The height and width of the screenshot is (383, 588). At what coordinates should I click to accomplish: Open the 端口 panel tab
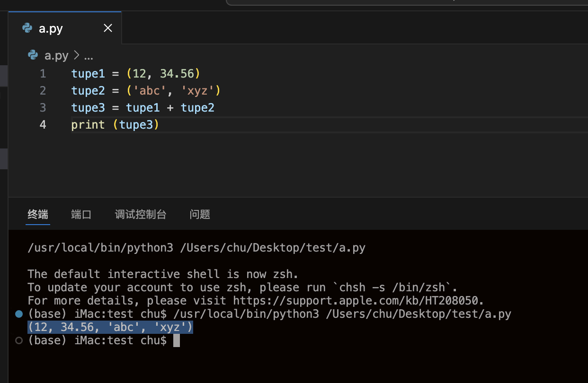pyautogui.click(x=81, y=214)
